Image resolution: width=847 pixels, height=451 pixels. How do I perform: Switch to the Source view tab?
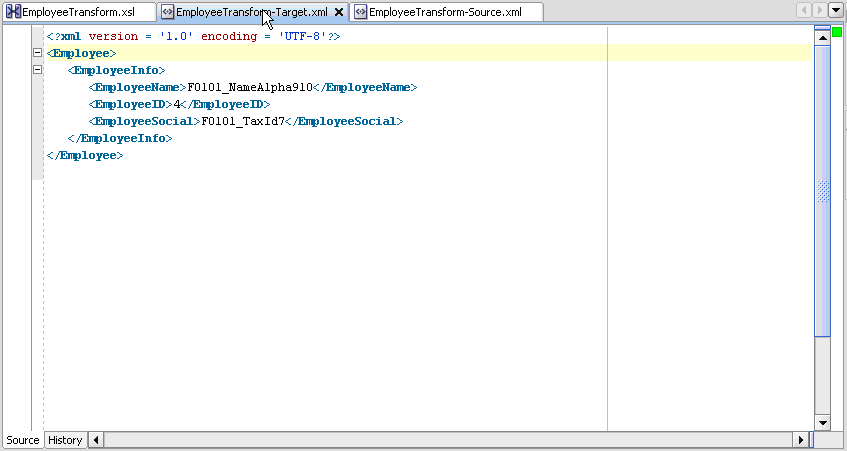click(22, 440)
